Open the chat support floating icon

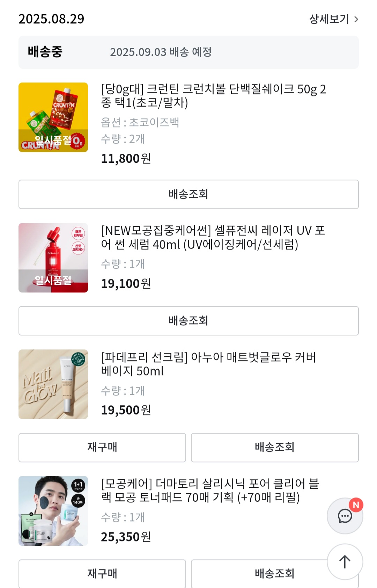pyautogui.click(x=345, y=516)
